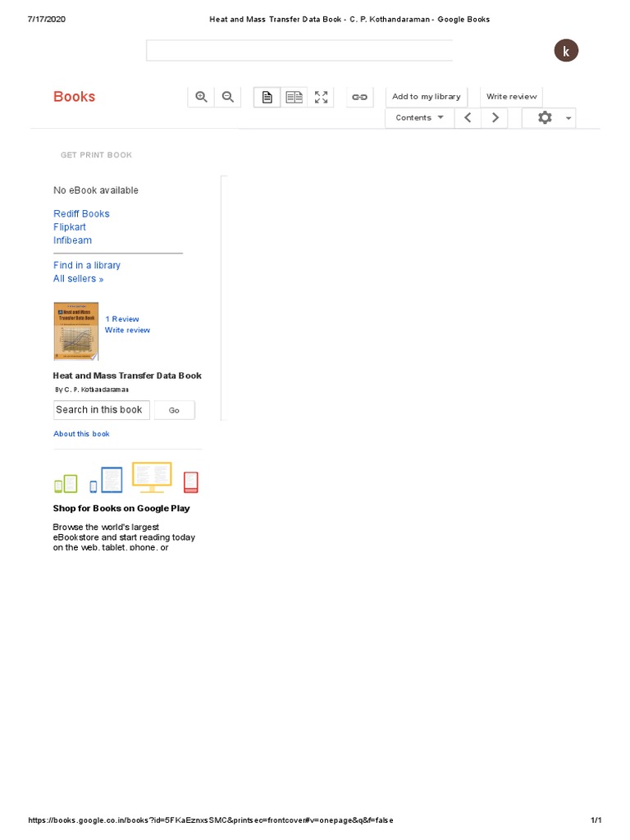This screenshot has width=630, height=840.
Task: Expand the Contents dropdown
Action: 419,118
